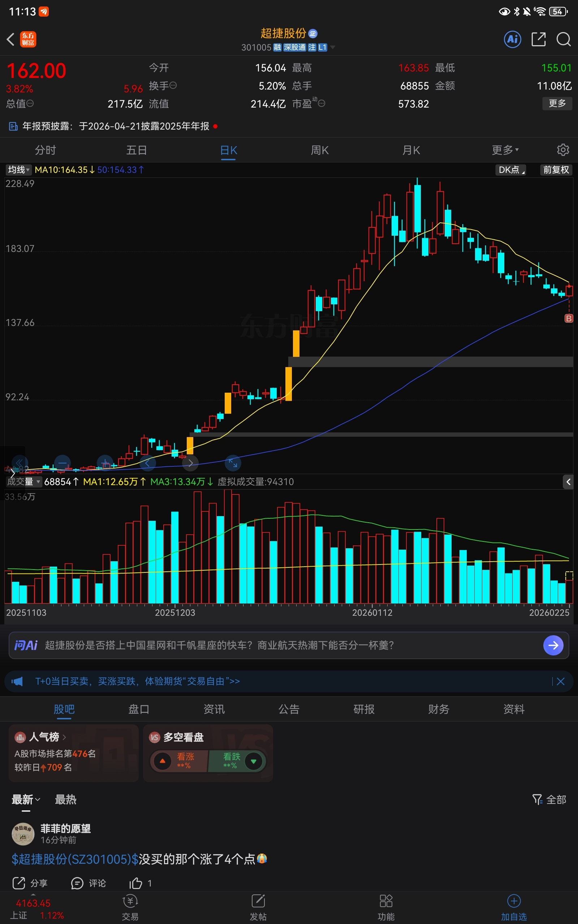Switch to the 周K chart tab
578x924 pixels.
(x=320, y=150)
